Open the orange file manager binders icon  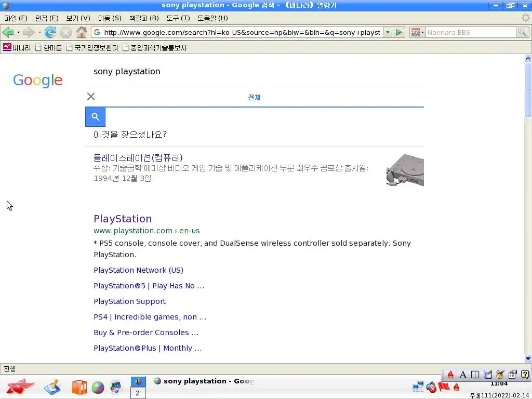79,387
